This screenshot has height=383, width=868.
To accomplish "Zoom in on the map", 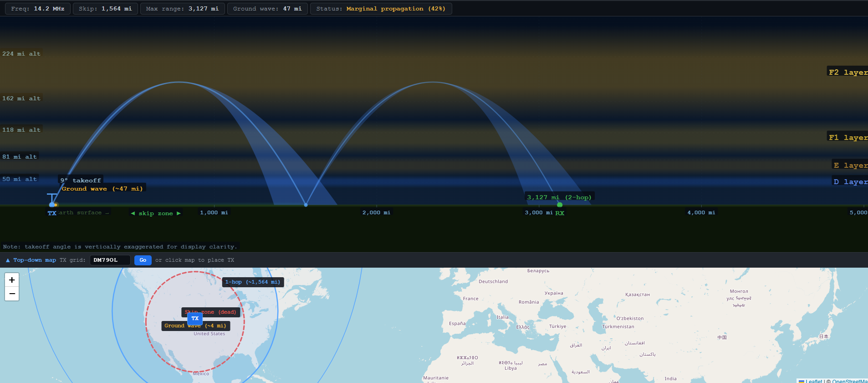I will pos(12,280).
